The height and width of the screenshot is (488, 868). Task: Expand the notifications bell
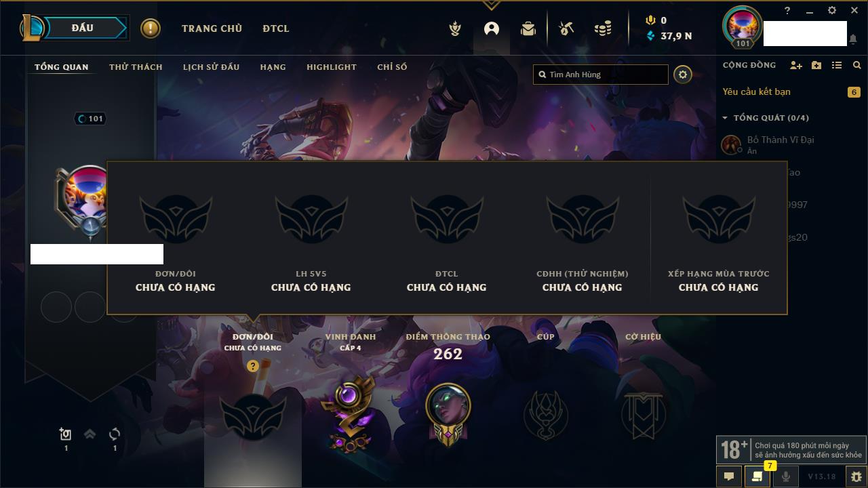[853, 39]
